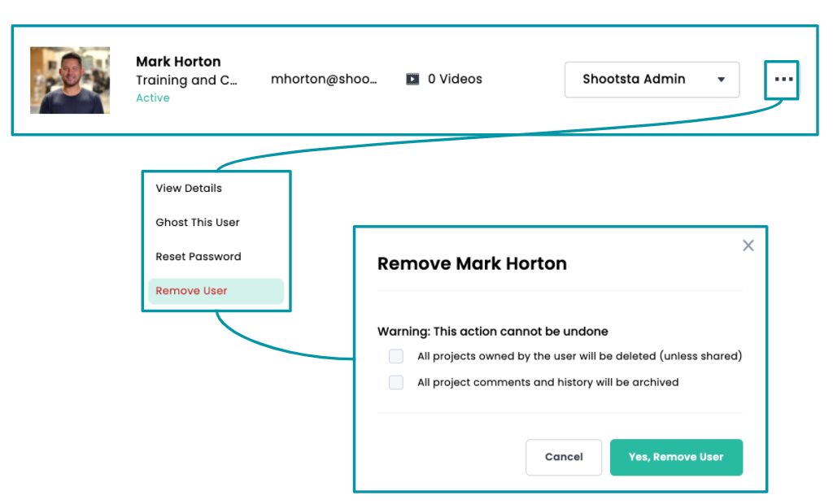Check the comments and history archived checkbox
The height and width of the screenshot is (504, 833).
(396, 382)
